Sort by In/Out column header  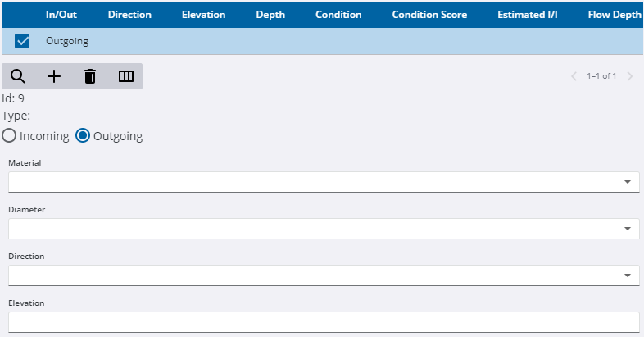click(61, 15)
